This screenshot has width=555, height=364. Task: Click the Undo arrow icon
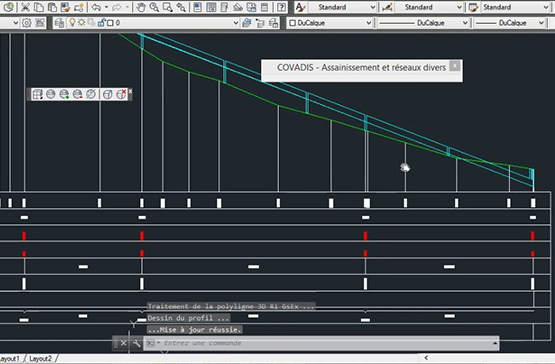click(x=96, y=7)
